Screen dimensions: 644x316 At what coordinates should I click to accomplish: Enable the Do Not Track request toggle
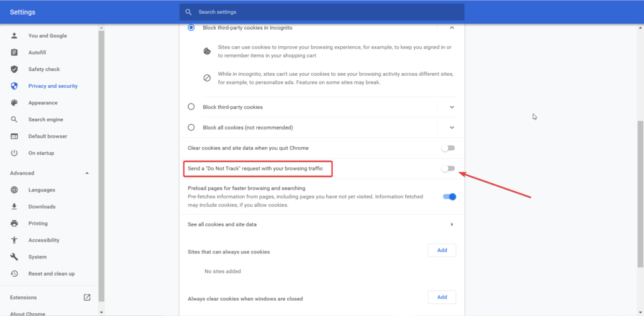[x=449, y=169]
